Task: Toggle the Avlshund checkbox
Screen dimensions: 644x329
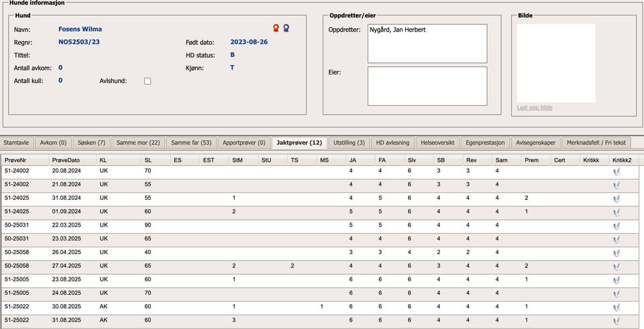Action: (148, 81)
